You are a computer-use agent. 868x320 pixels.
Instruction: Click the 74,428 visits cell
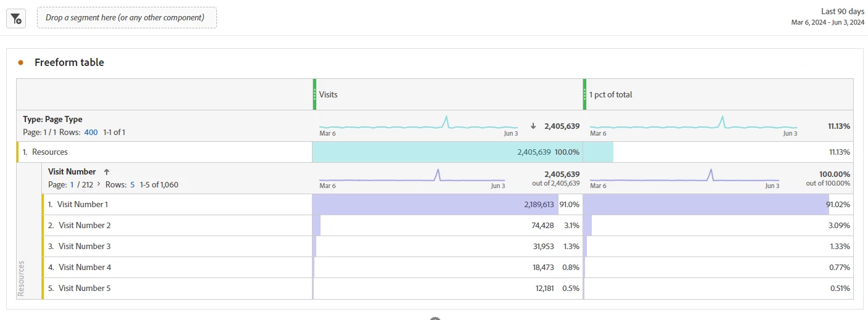448,225
